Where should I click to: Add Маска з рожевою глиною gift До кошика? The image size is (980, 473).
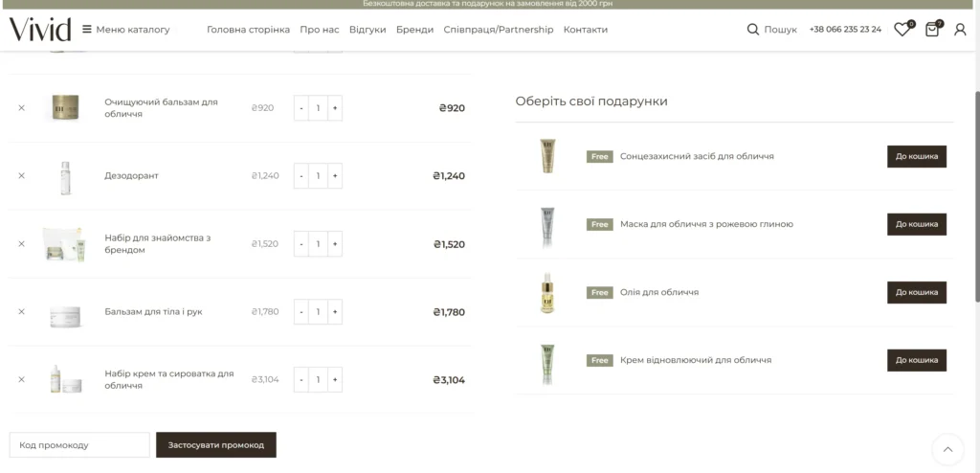click(916, 224)
